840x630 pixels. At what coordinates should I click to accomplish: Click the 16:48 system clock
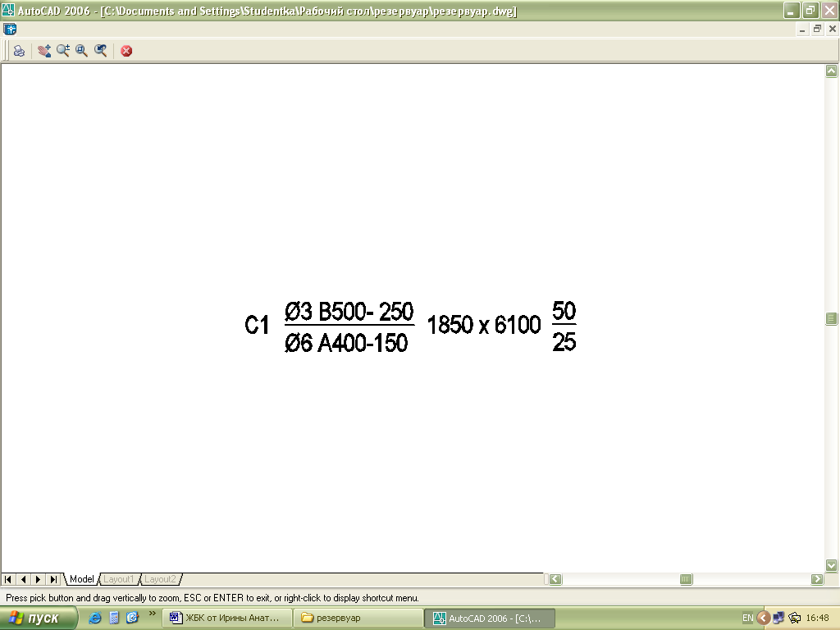tap(818, 619)
